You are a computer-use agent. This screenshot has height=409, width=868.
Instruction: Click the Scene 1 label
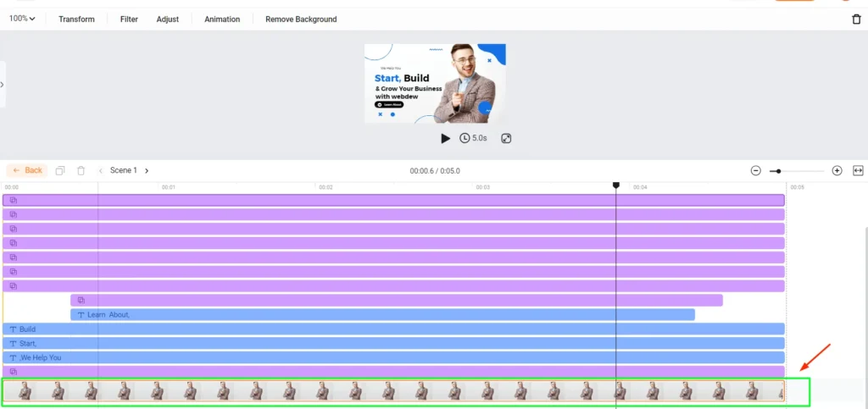coord(124,170)
